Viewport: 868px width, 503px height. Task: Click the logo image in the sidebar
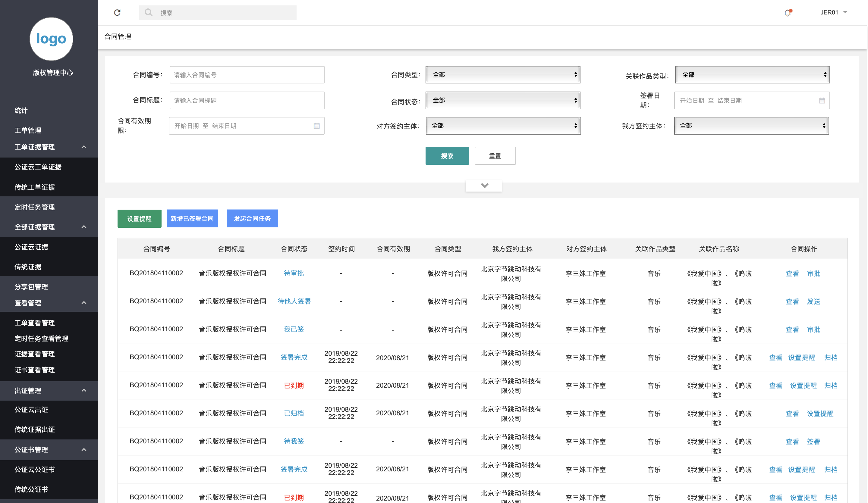(x=51, y=39)
